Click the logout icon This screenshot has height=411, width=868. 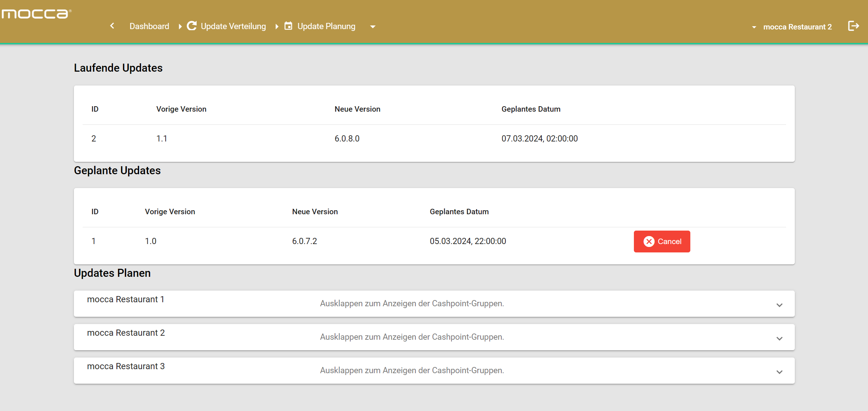(853, 26)
